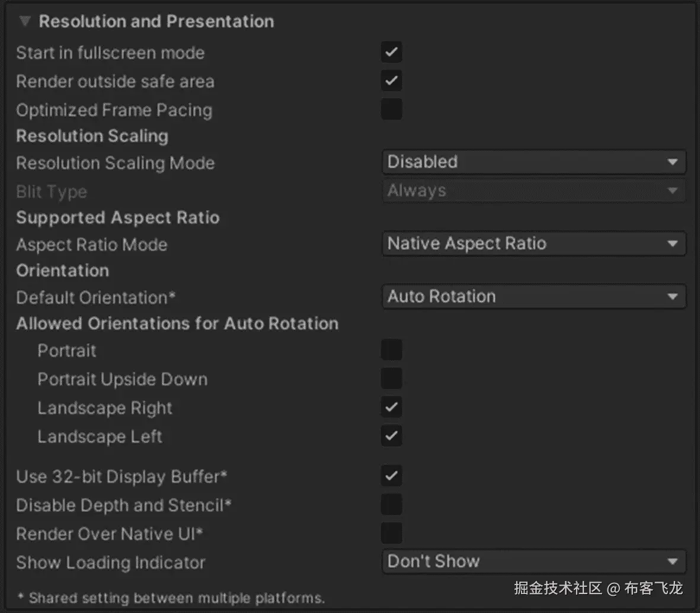Image resolution: width=700 pixels, height=613 pixels.
Task: Disable Render outside safe area
Action: (x=391, y=81)
